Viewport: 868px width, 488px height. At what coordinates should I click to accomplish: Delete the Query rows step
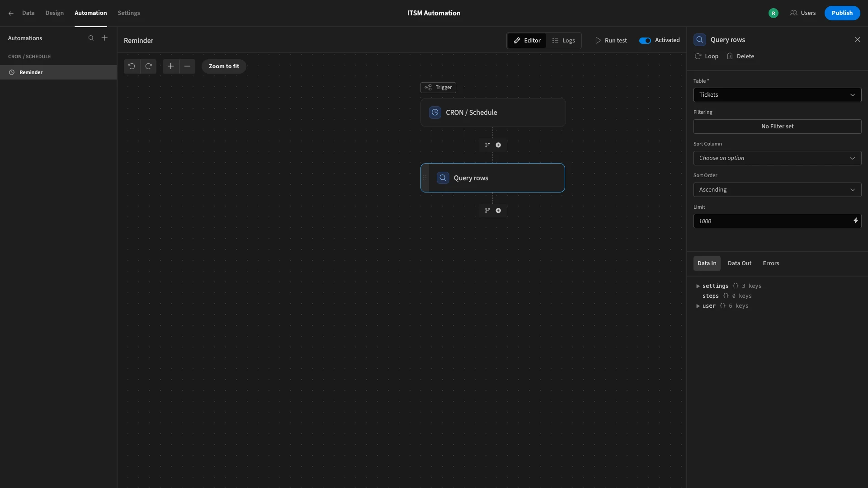tap(740, 56)
